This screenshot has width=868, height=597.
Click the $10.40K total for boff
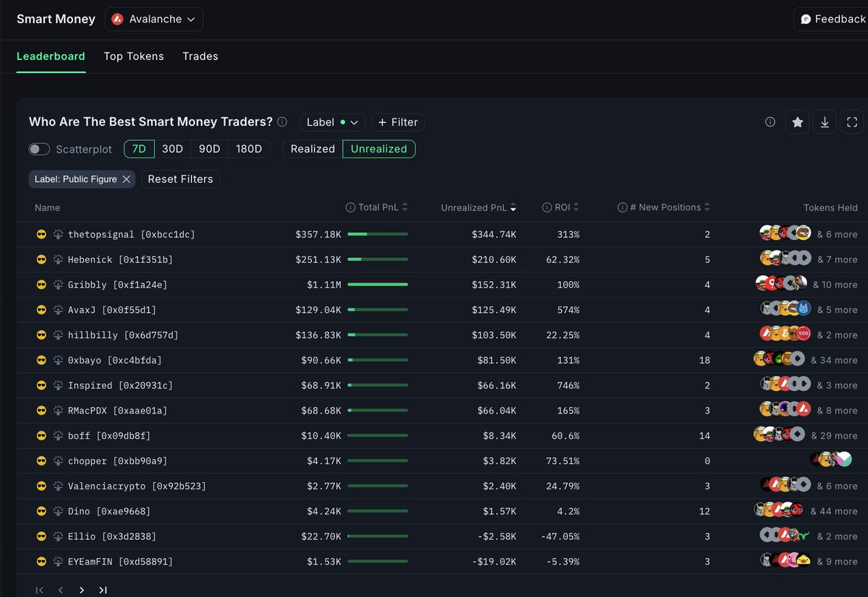pyautogui.click(x=321, y=436)
